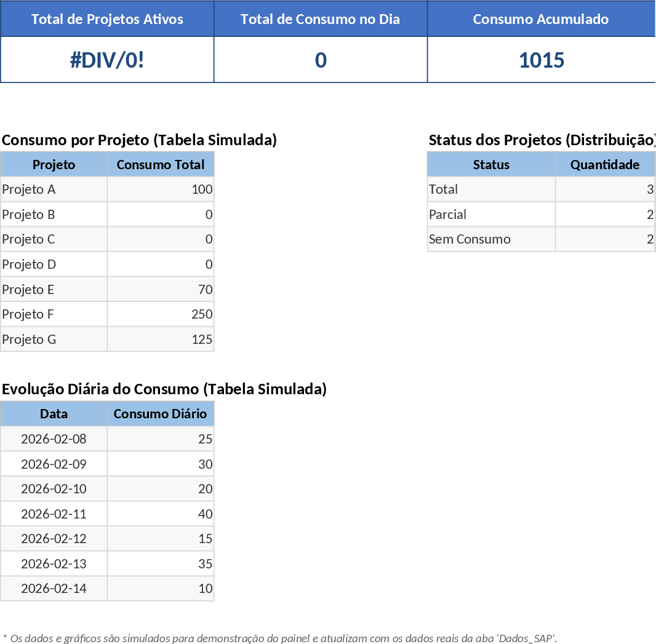Select the Consumo Acumulado value 1015
Viewport: 656px width, 644px height.
tap(540, 60)
